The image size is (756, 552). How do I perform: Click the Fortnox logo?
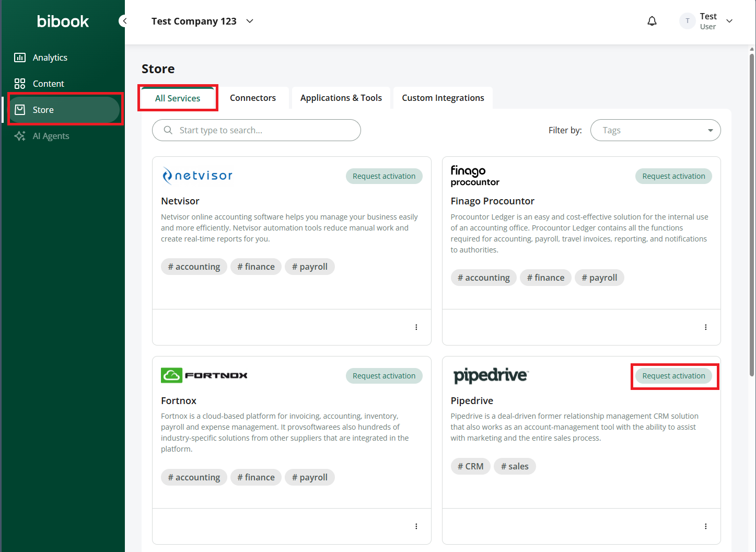[204, 375]
